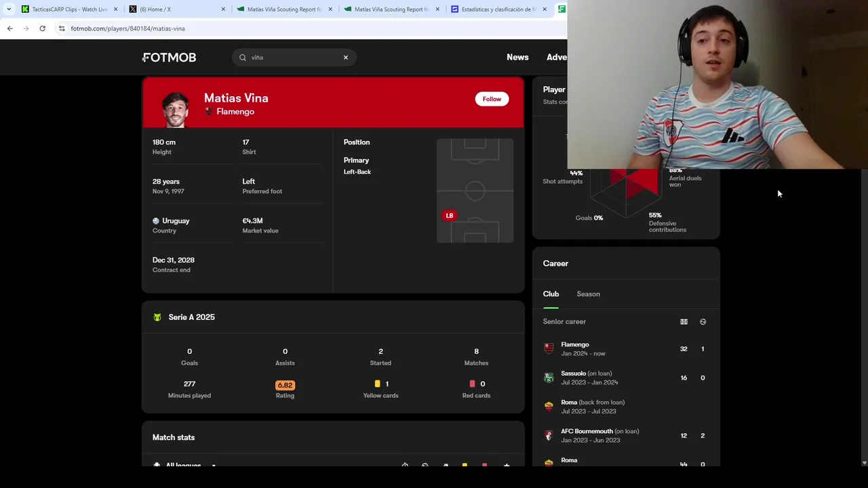Viewport: 868px width, 488px height.
Task: Click the Flamengo crest beside team name
Action: click(x=209, y=112)
